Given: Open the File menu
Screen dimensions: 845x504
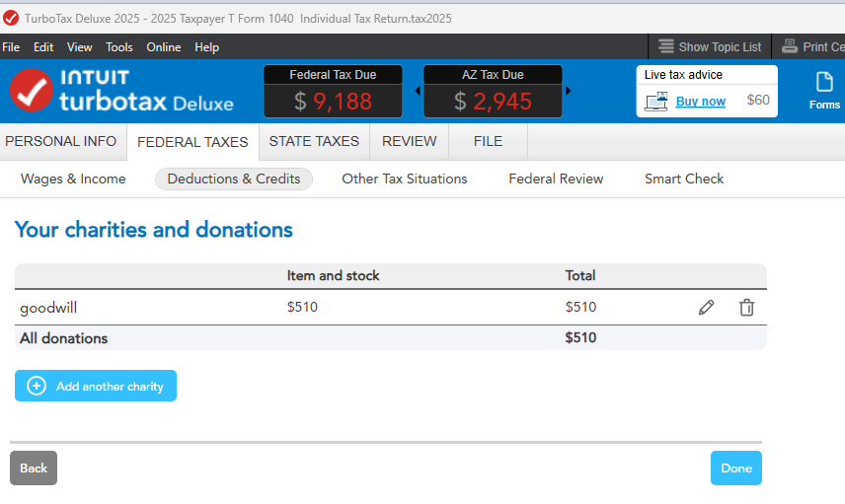Looking at the screenshot, I should pos(11,47).
